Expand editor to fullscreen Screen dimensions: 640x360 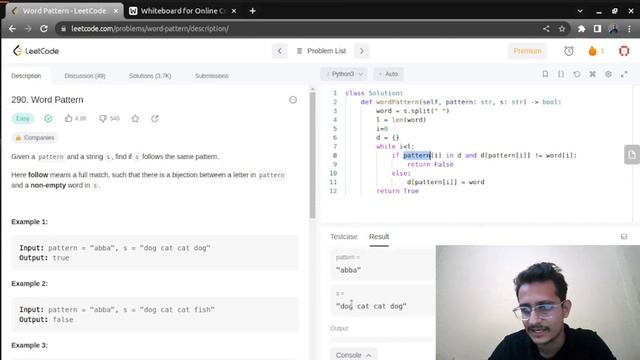click(624, 74)
